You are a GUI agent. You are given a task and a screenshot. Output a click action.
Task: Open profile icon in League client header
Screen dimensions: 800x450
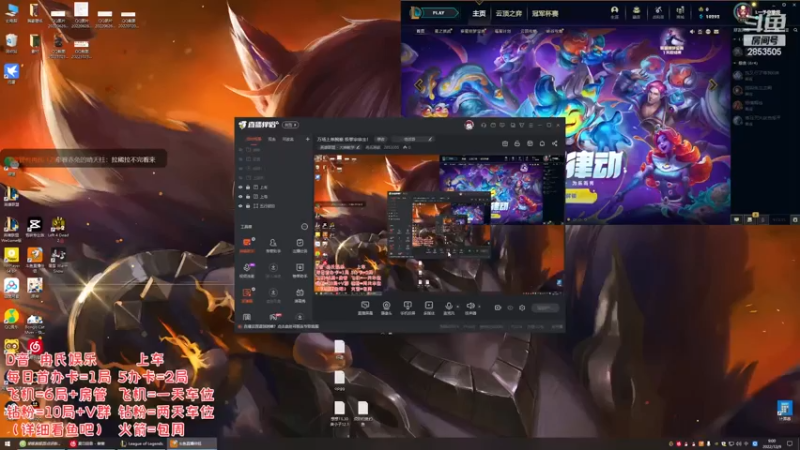[x=614, y=12]
